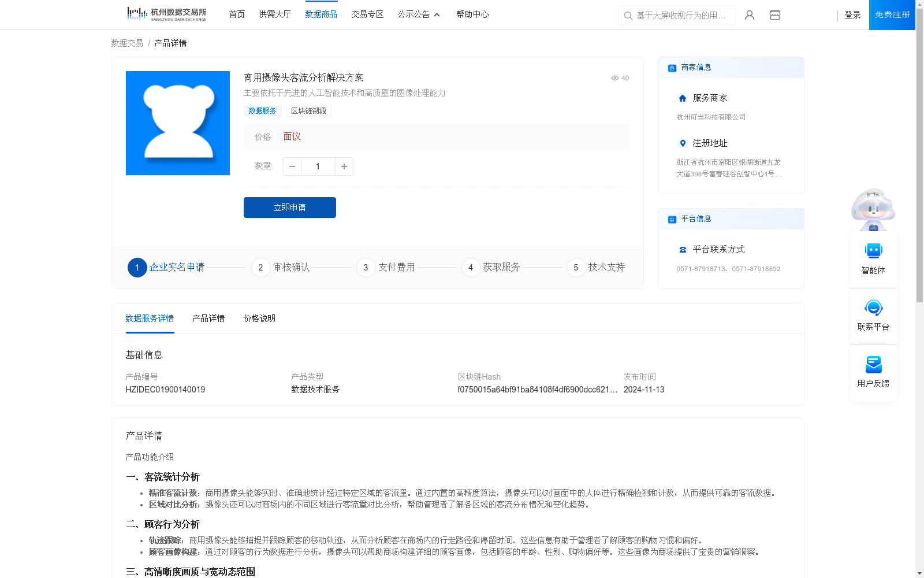Viewport: 924px width, 578px height.
Task: Click the page vertical scrollbar thumb
Action: tap(919, 155)
